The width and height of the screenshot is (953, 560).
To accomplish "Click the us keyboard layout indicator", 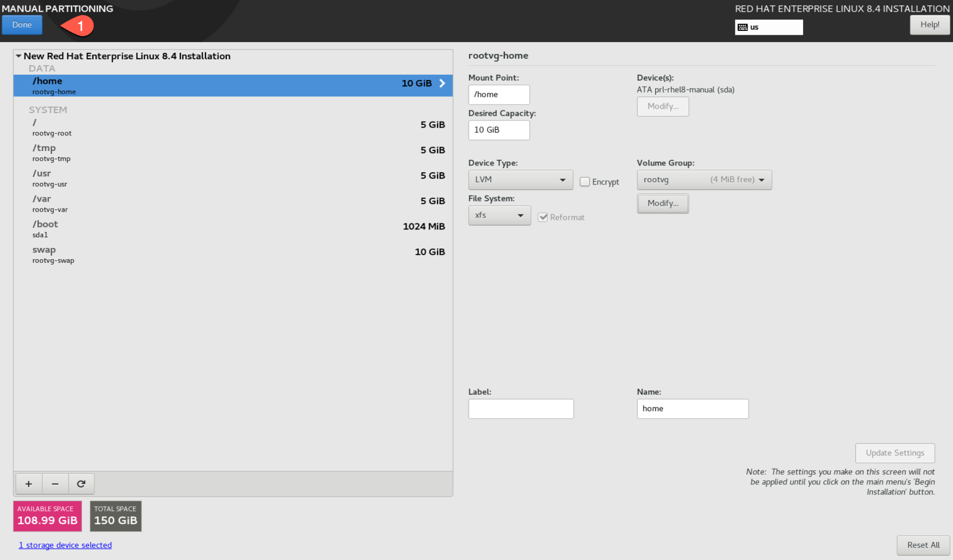I will (x=768, y=27).
